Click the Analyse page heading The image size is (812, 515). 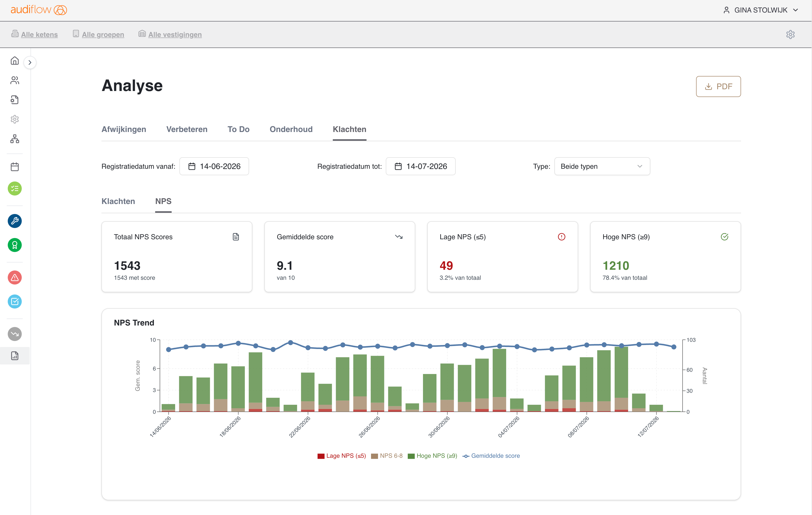[132, 85]
